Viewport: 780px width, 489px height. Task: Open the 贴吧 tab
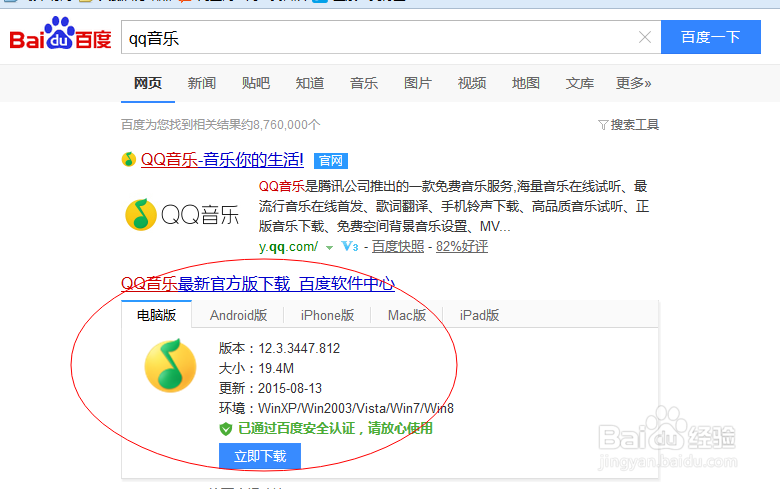pos(256,83)
